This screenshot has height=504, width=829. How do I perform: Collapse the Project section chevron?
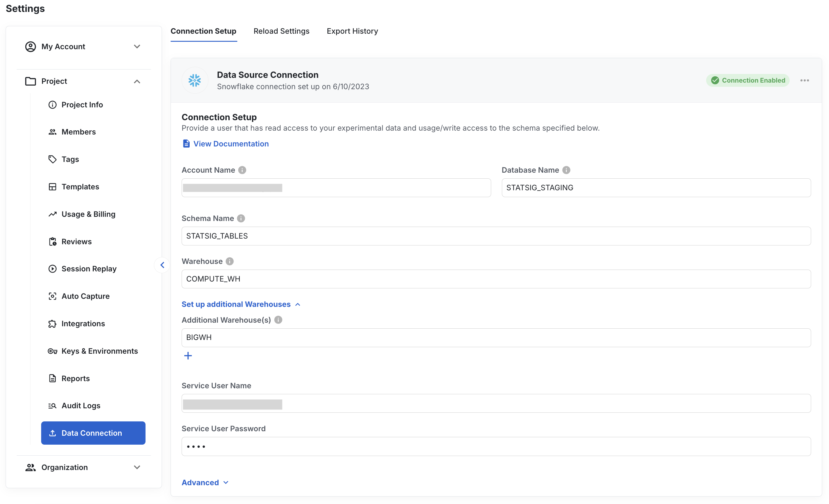pos(137,81)
